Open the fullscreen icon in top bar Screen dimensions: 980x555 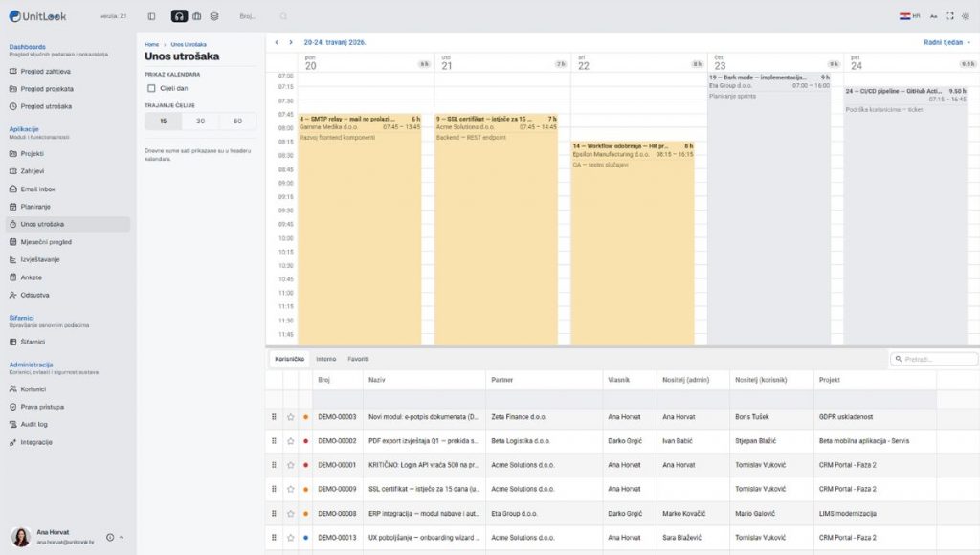click(949, 16)
